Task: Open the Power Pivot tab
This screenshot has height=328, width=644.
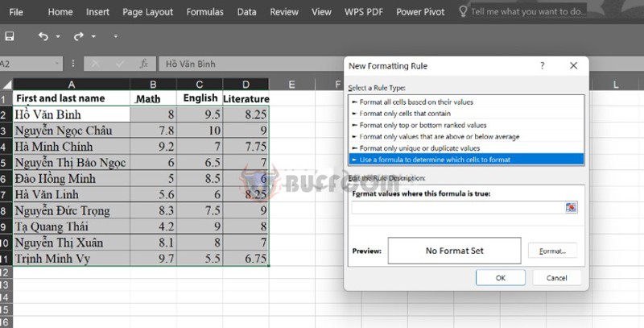Action: pos(420,12)
